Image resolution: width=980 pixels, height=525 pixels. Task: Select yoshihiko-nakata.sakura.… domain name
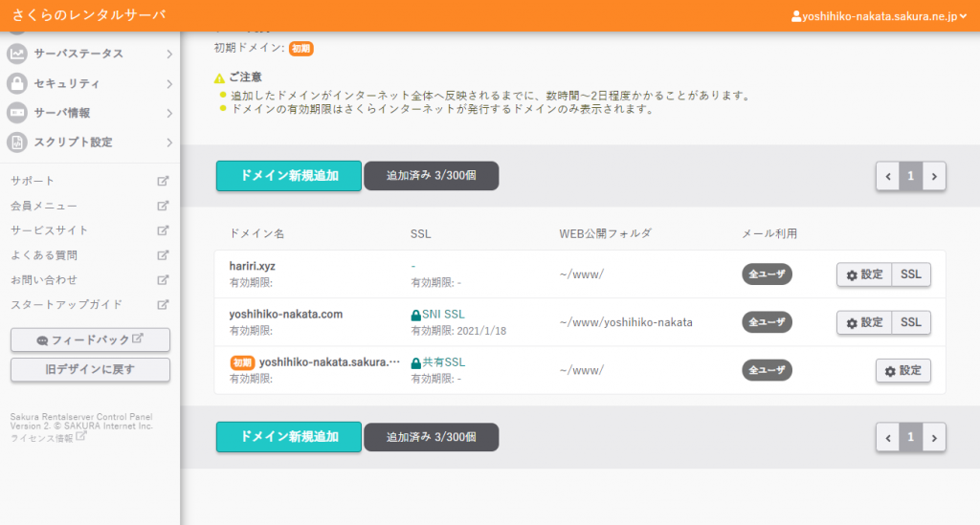329,362
